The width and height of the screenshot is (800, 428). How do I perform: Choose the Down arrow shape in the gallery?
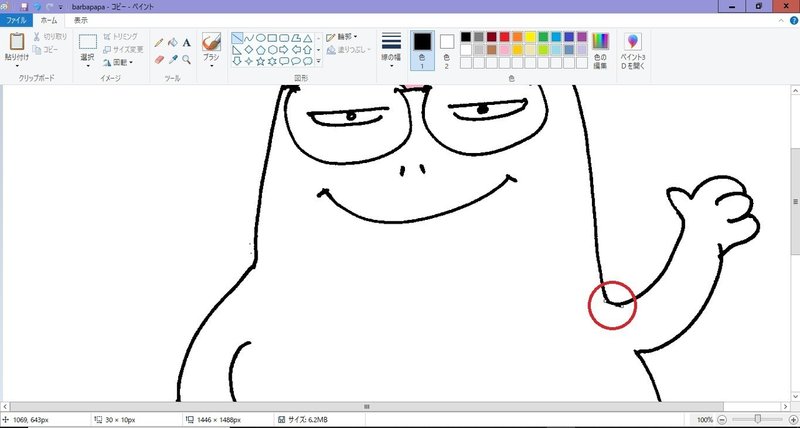[237, 62]
